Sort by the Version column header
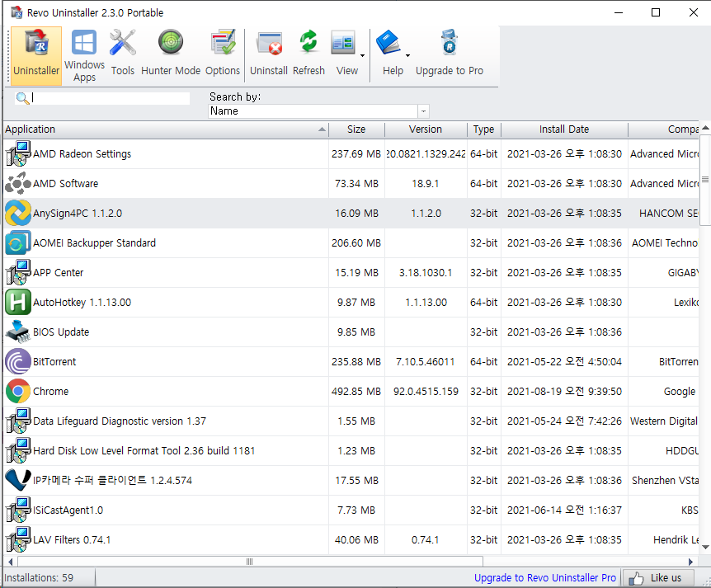711x588 pixels. (x=426, y=129)
